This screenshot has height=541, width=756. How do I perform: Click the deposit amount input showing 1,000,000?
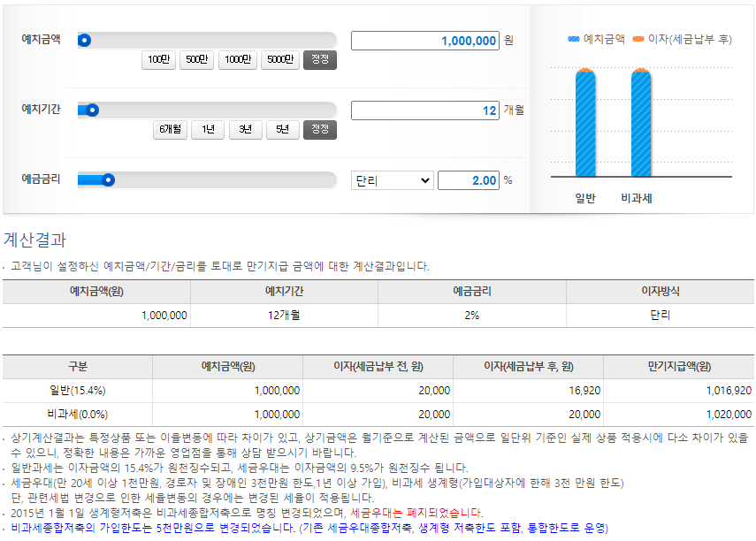pyautogui.click(x=424, y=40)
